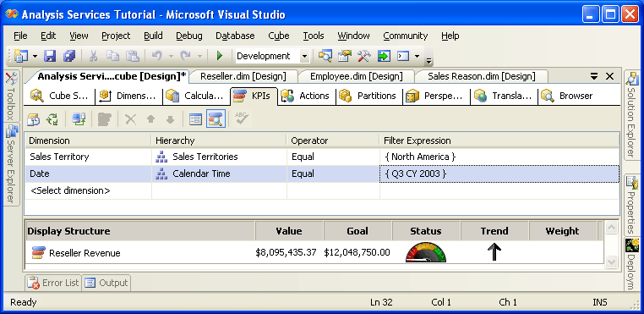Open the Partitions designer tab
This screenshot has width=644, height=314.
coord(369,96)
